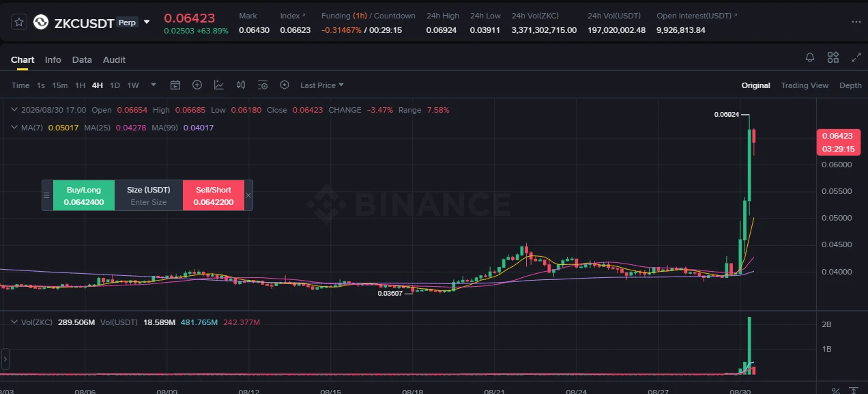Screen dimensions: 868x394
Task: Open the three-dot more options menu
Action: [x=856, y=22]
